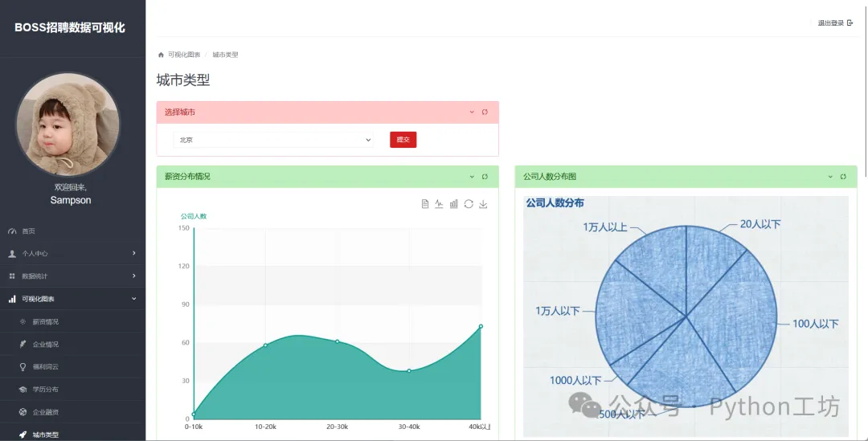Click the feather icon beside 企业情况
The height and width of the screenshot is (441, 868).
(x=23, y=344)
